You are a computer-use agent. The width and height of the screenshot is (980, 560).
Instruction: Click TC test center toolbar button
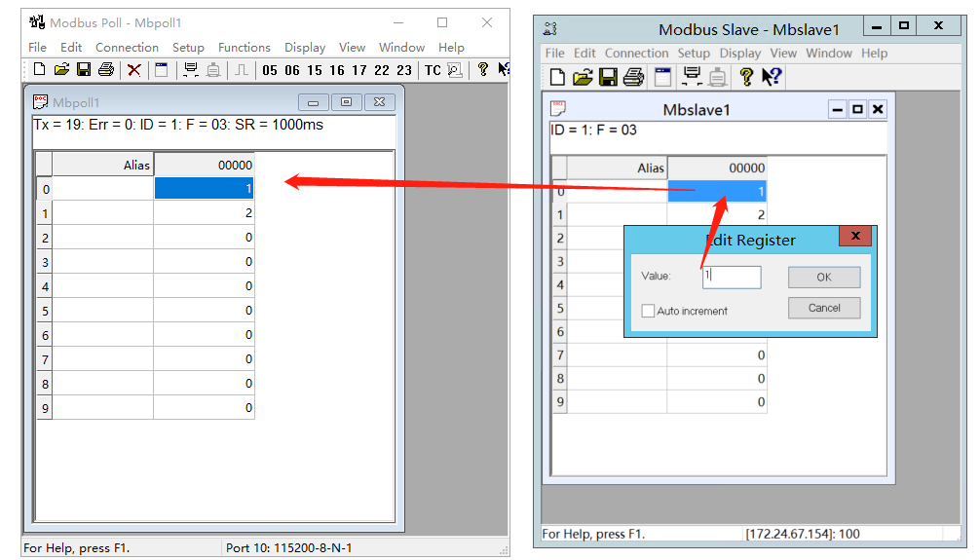(x=433, y=70)
